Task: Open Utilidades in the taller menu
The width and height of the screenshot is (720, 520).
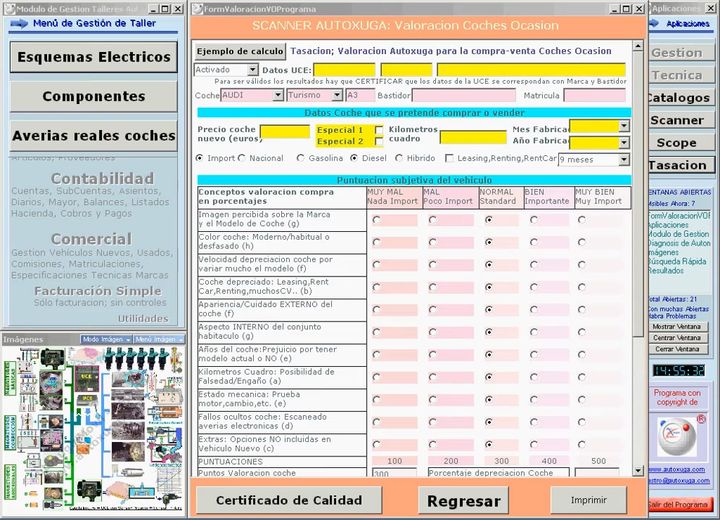Action: (x=143, y=318)
